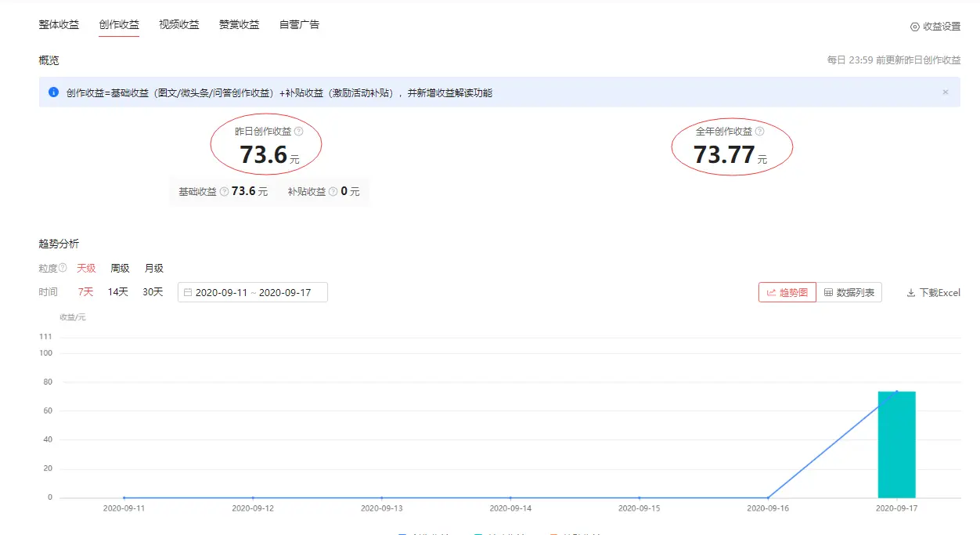
Task: Open 收益设置 via the gear icon
Action: click(914, 26)
